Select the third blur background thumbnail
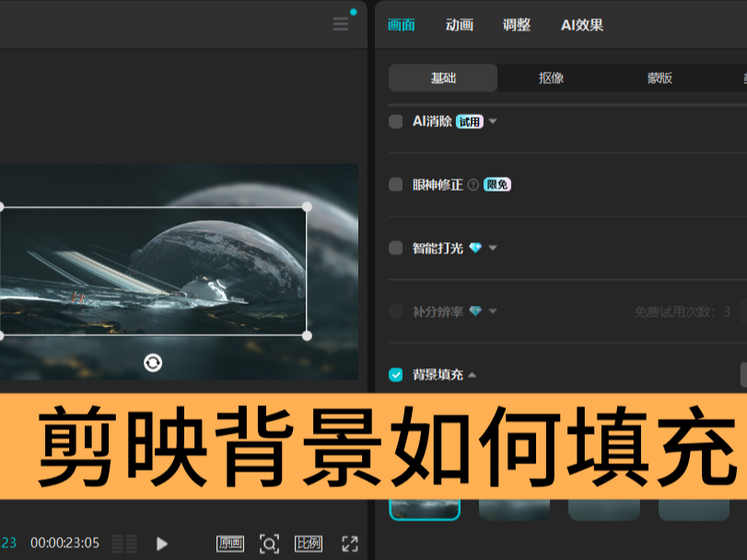 click(604, 509)
